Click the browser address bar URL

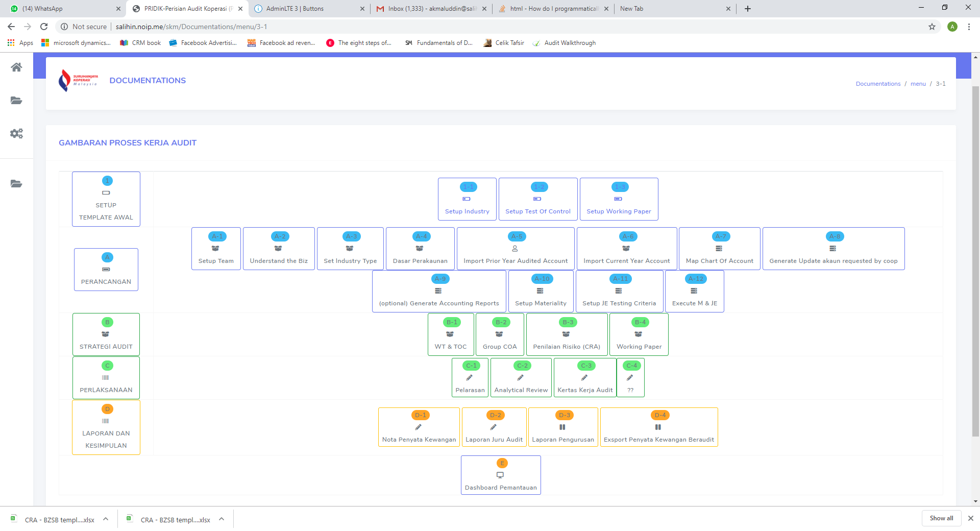191,27
